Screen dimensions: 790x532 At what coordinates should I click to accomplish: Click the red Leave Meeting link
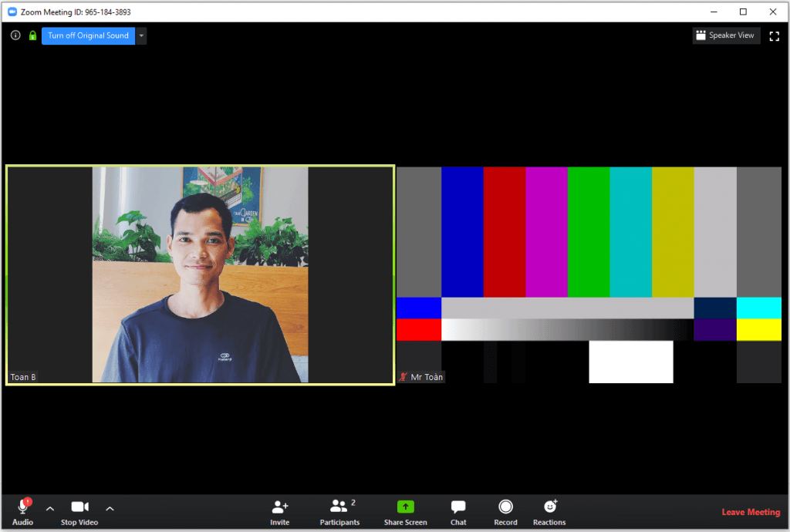pos(750,512)
